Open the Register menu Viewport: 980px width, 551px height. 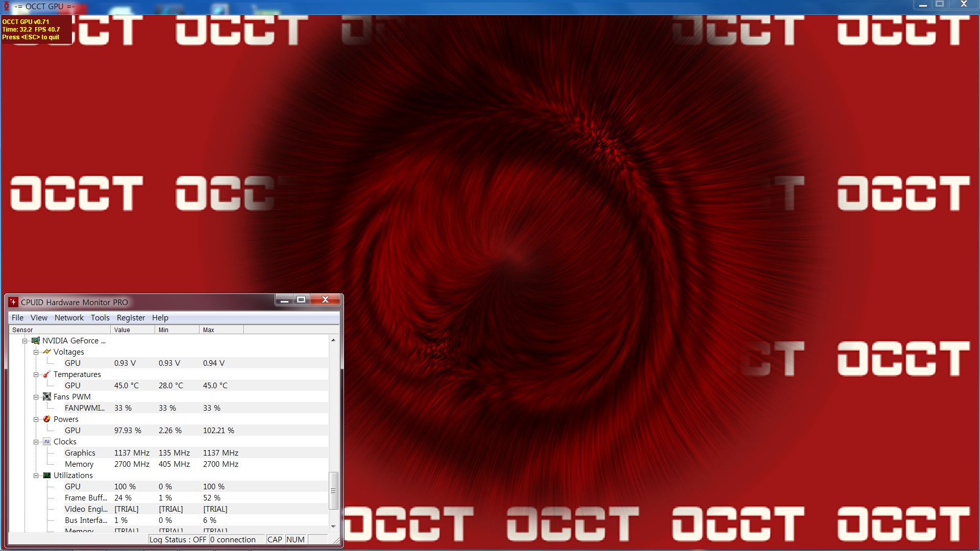(x=131, y=318)
